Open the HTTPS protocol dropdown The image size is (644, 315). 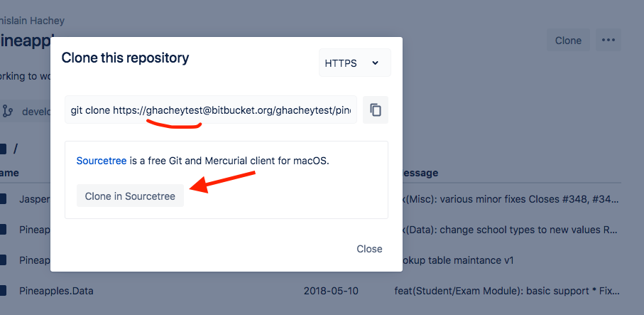click(354, 63)
